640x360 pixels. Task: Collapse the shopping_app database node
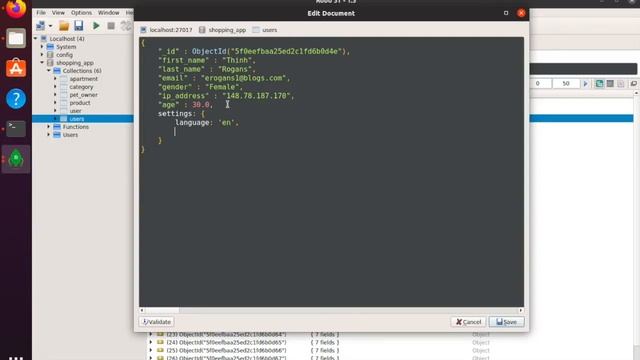pos(42,62)
